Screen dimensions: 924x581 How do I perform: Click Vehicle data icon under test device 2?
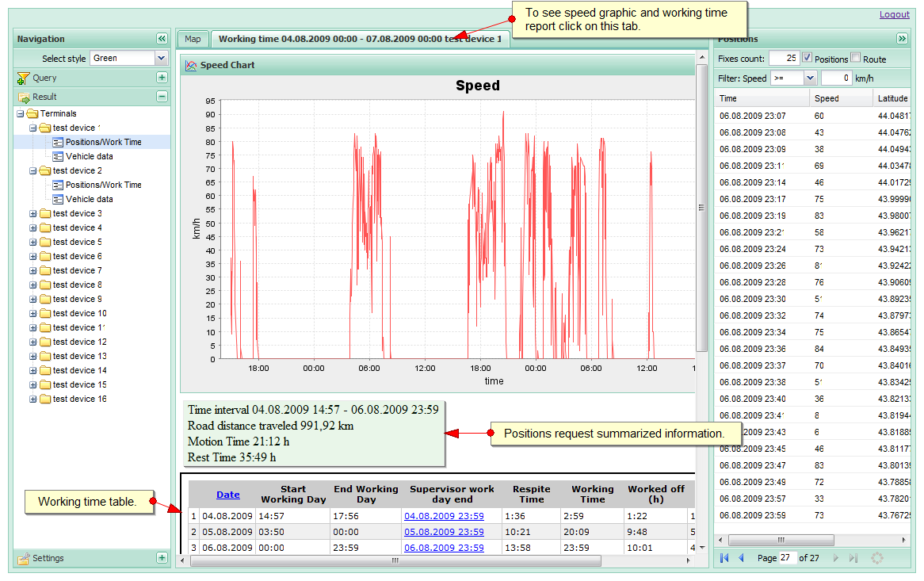58,199
